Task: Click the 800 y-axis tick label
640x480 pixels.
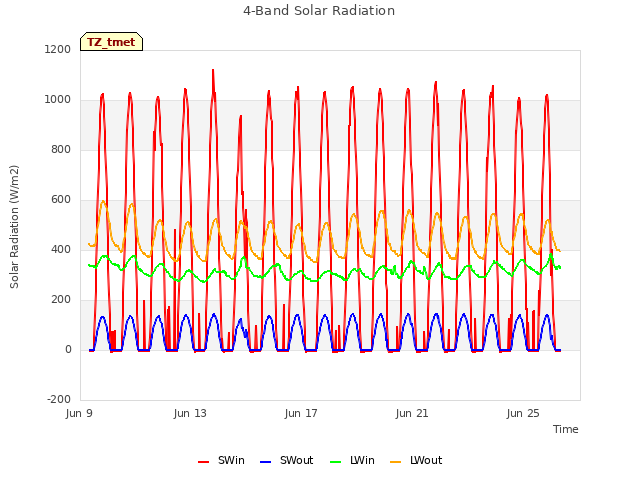Action: [x=61, y=149]
